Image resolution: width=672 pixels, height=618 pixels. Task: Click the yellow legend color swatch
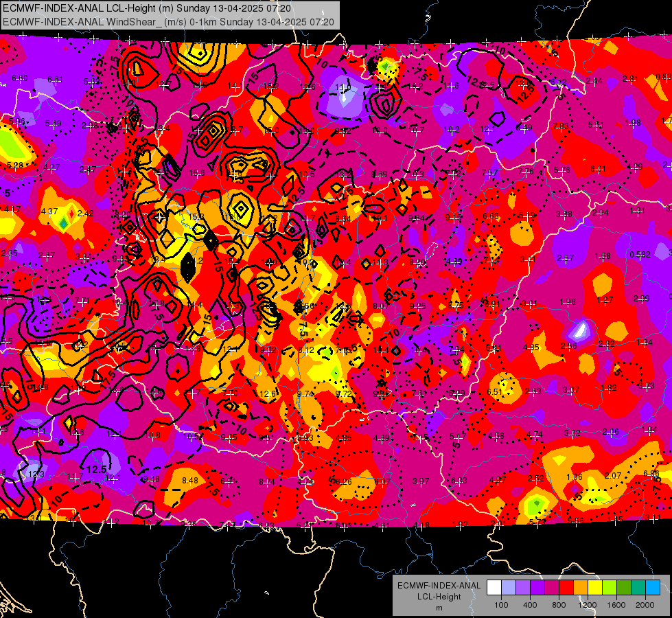[x=595, y=588]
